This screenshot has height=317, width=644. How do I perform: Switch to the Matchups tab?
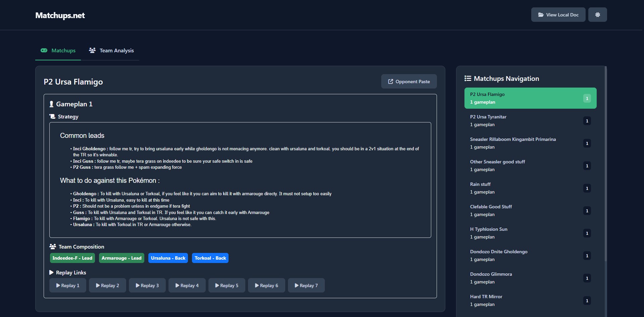(x=58, y=50)
